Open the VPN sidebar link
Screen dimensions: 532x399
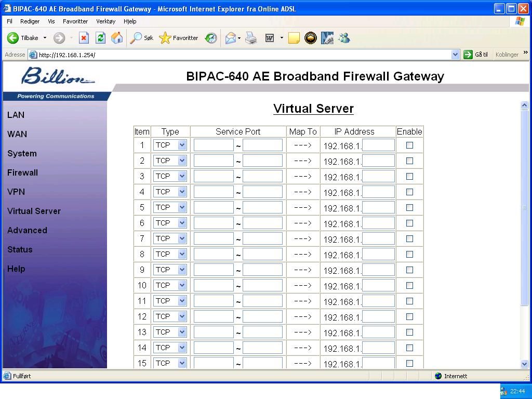(x=16, y=192)
